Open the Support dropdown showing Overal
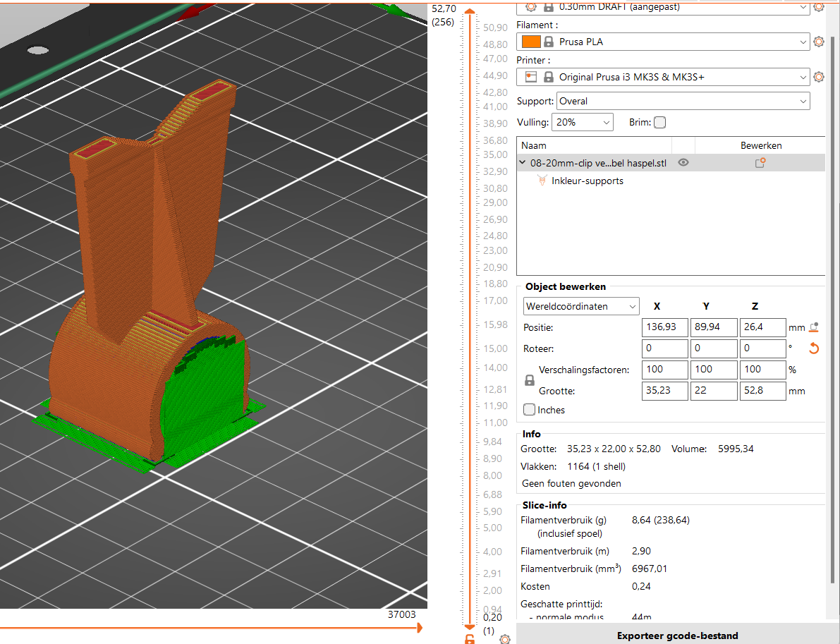Image resolution: width=840 pixels, height=644 pixels. tap(683, 101)
